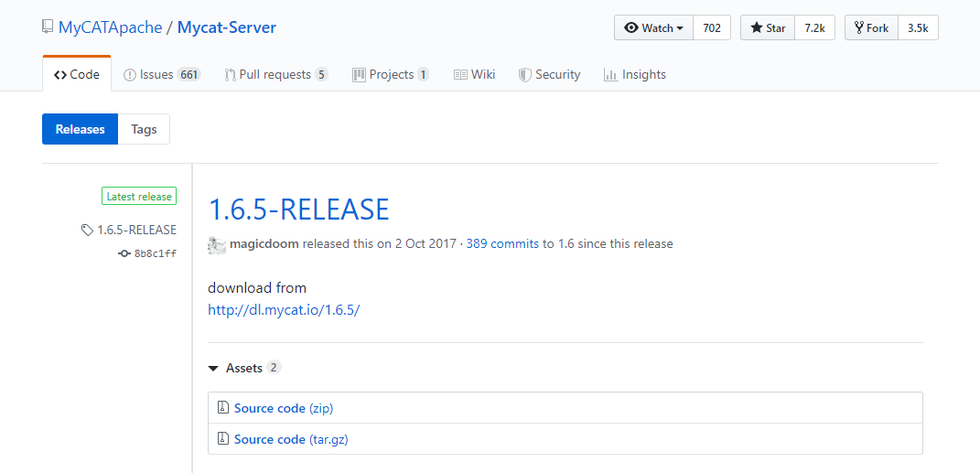Go to the Insights tab
The width and height of the screenshot is (980, 473).
tap(635, 75)
